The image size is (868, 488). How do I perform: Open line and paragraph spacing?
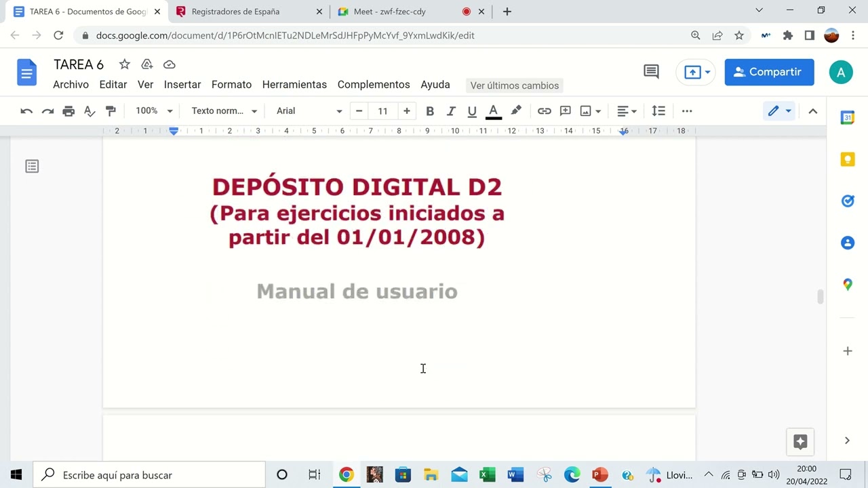pos(658,111)
